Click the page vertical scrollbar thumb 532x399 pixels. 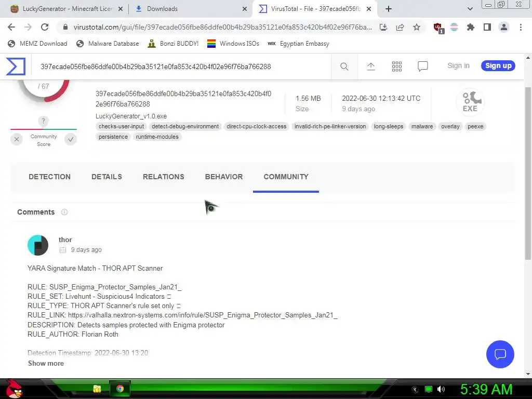click(x=528, y=173)
